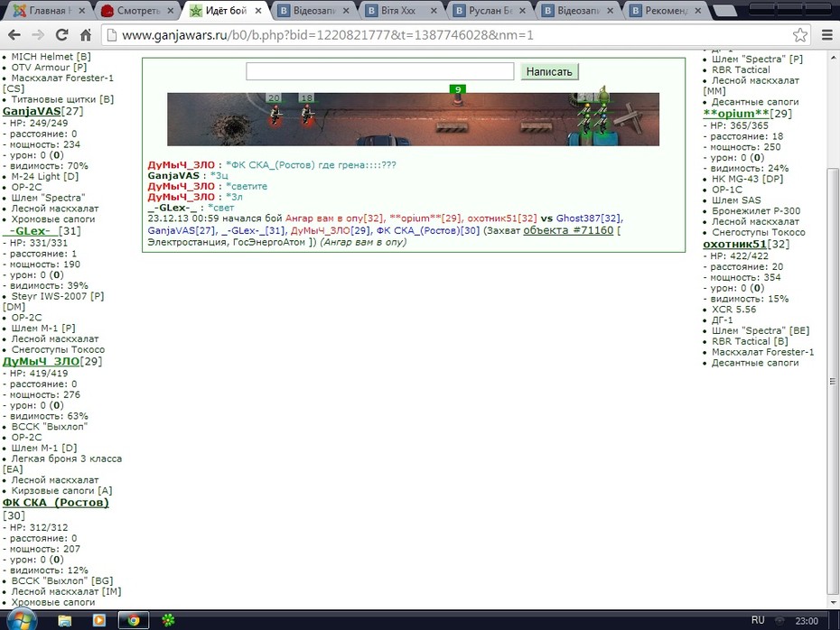840x630 pixels.
Task: Open the Windows Start button
Action: point(22,620)
